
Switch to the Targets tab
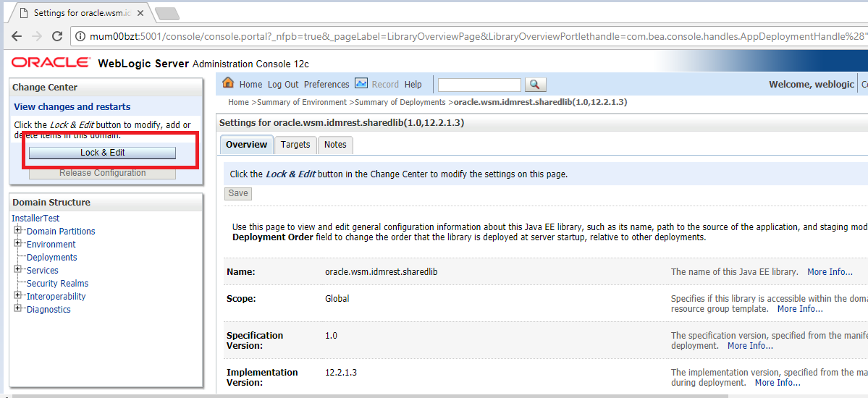click(295, 145)
